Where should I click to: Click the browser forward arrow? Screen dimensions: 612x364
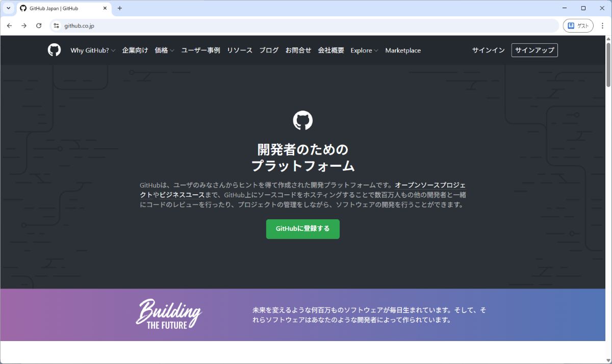[24, 25]
